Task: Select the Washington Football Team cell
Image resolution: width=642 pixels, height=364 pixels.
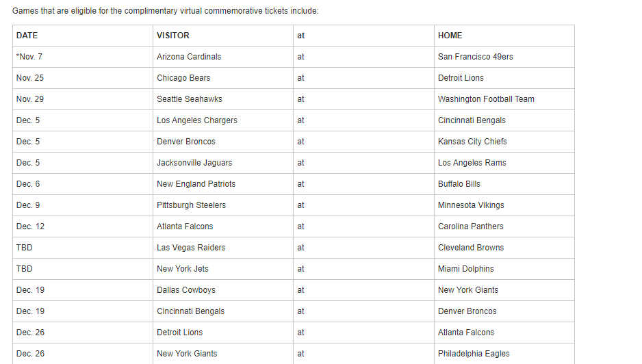Action: [x=504, y=99]
